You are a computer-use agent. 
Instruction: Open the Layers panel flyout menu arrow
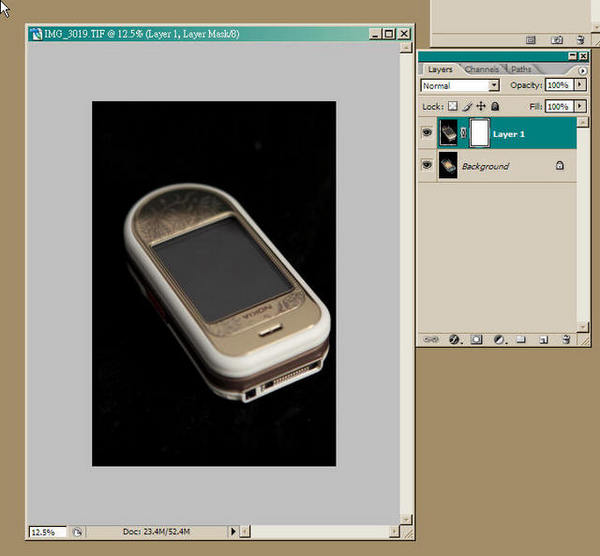582,71
